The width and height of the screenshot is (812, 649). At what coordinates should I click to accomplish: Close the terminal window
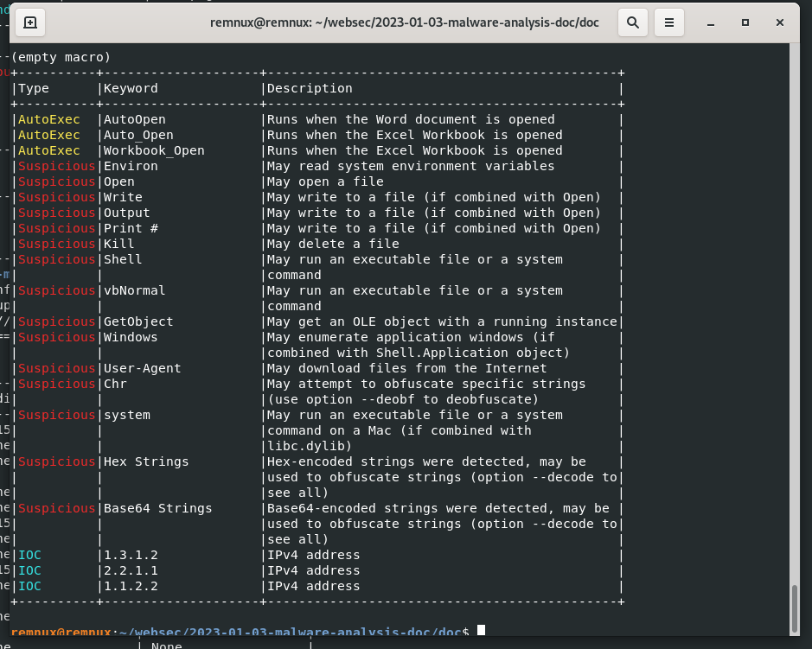(779, 22)
